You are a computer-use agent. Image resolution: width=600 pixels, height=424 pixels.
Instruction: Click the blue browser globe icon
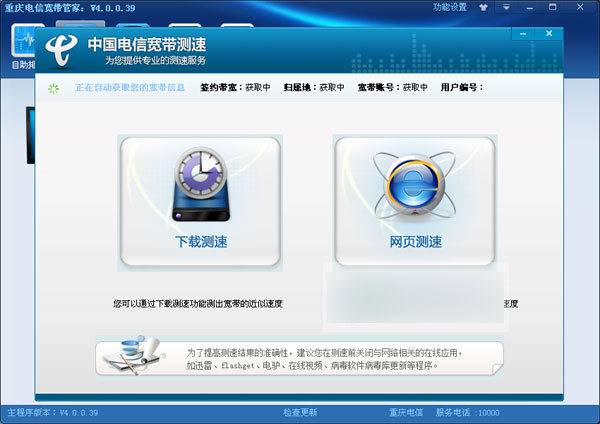[x=415, y=186]
